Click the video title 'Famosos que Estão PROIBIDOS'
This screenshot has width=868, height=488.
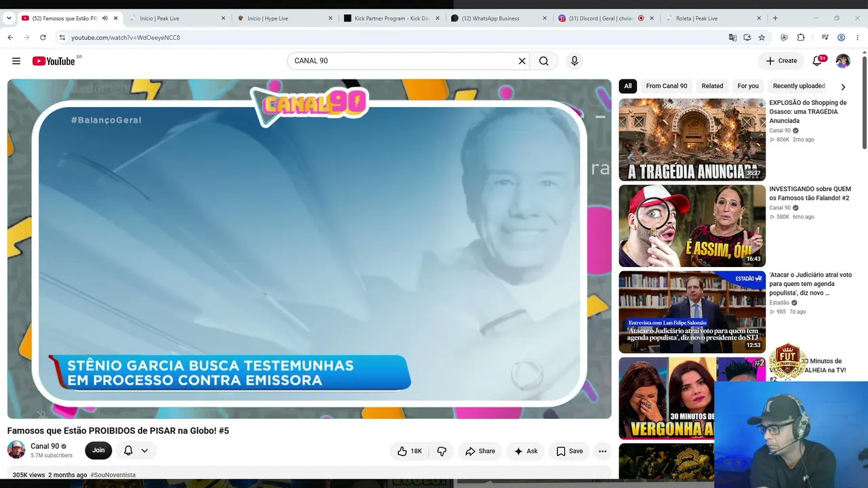pyautogui.click(x=118, y=430)
